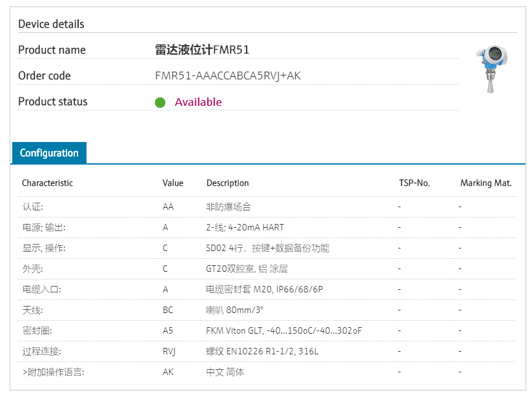Screen dimensions: 532x395
Task: Select the 电源; 输出: characteristic label
Action: click(x=44, y=227)
